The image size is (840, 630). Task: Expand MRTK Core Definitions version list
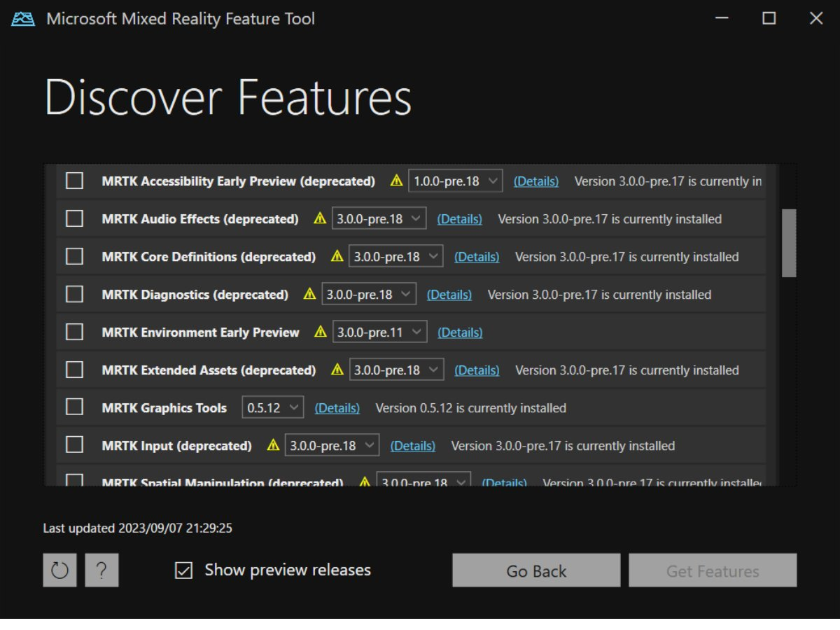pyautogui.click(x=396, y=256)
